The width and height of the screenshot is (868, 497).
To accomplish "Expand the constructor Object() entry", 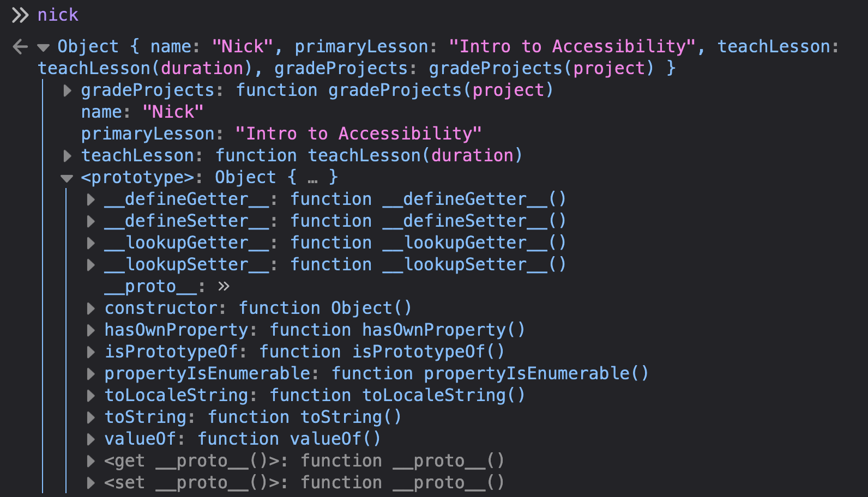I will point(91,308).
